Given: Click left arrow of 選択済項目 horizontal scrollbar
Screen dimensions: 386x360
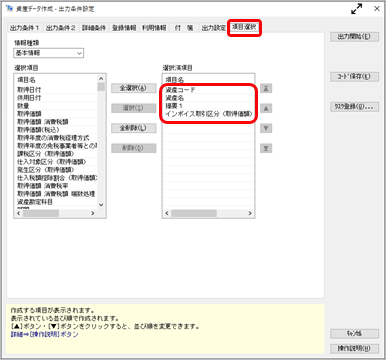Looking at the screenshot, I should coord(167,213).
